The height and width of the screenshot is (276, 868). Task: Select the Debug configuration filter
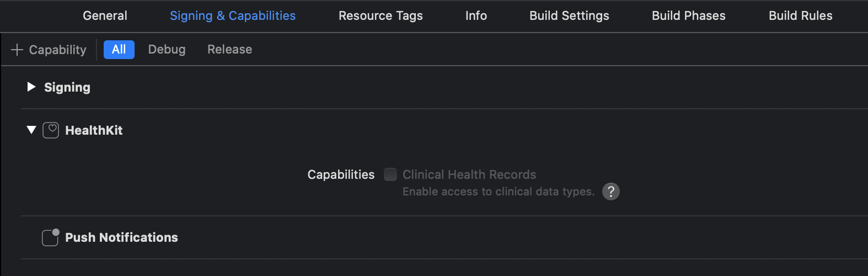tap(167, 49)
